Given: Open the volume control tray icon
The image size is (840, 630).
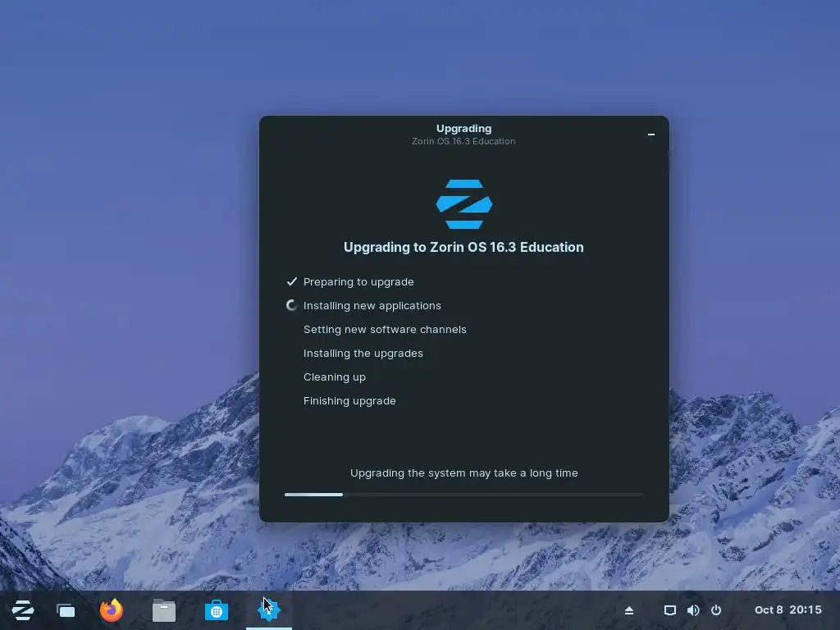Looking at the screenshot, I should pos(693,610).
